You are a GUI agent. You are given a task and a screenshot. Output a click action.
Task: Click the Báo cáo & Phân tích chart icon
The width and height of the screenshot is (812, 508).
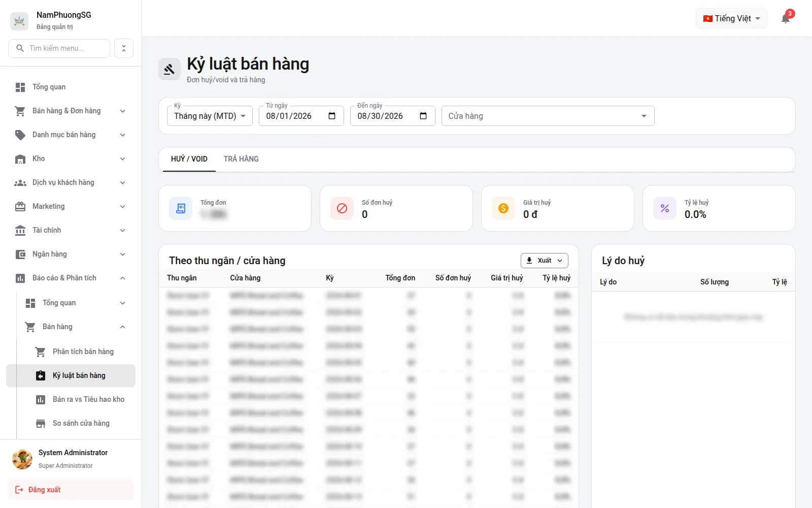20,278
